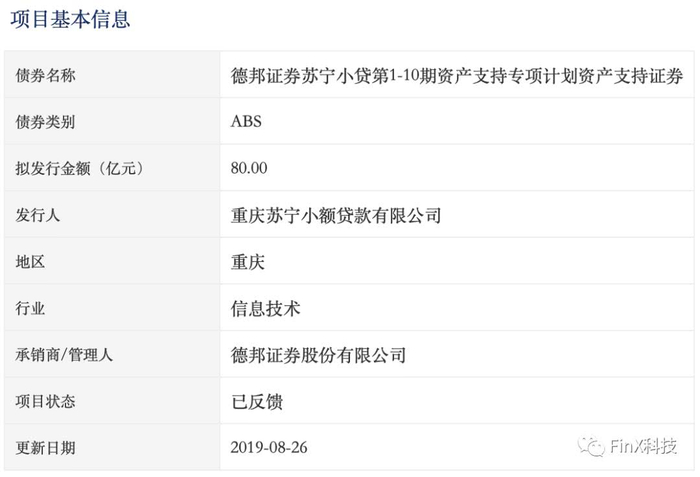700x477 pixels.
Task: Click the 信息技术 industry value
Action: 266,309
